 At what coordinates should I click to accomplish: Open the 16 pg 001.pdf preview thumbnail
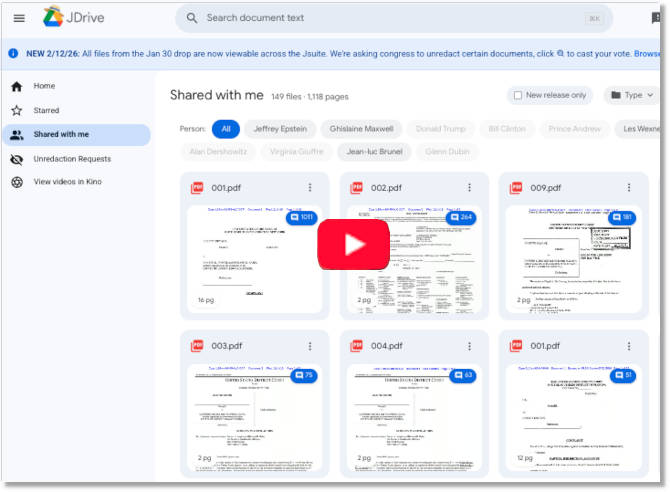pyautogui.click(x=255, y=259)
